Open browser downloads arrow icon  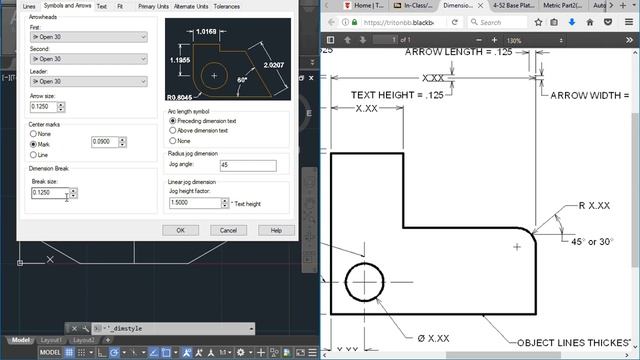(x=572, y=22)
